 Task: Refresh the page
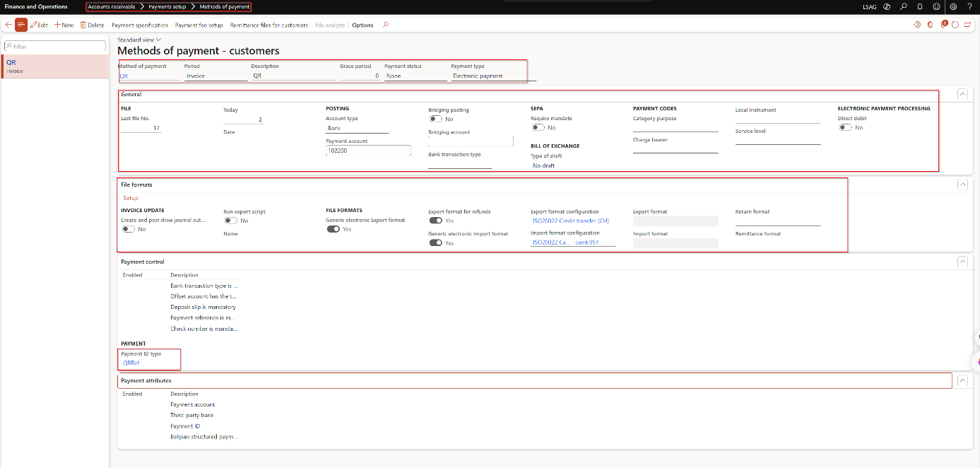955,25
